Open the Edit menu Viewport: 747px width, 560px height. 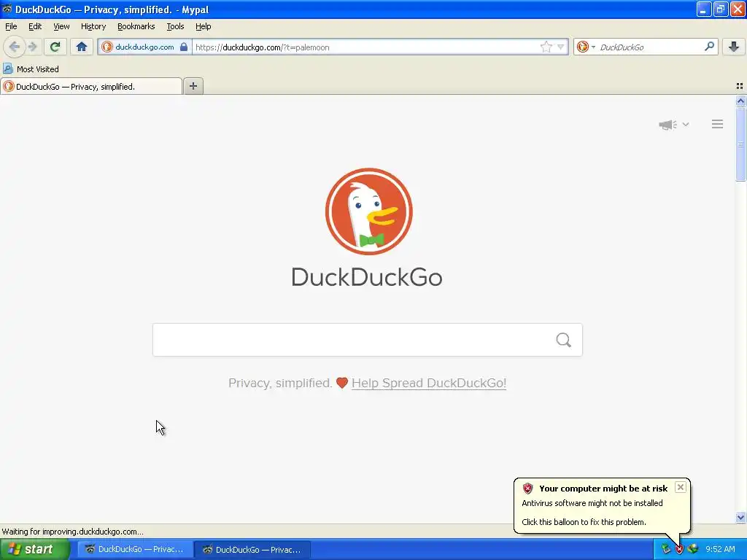[35, 27]
